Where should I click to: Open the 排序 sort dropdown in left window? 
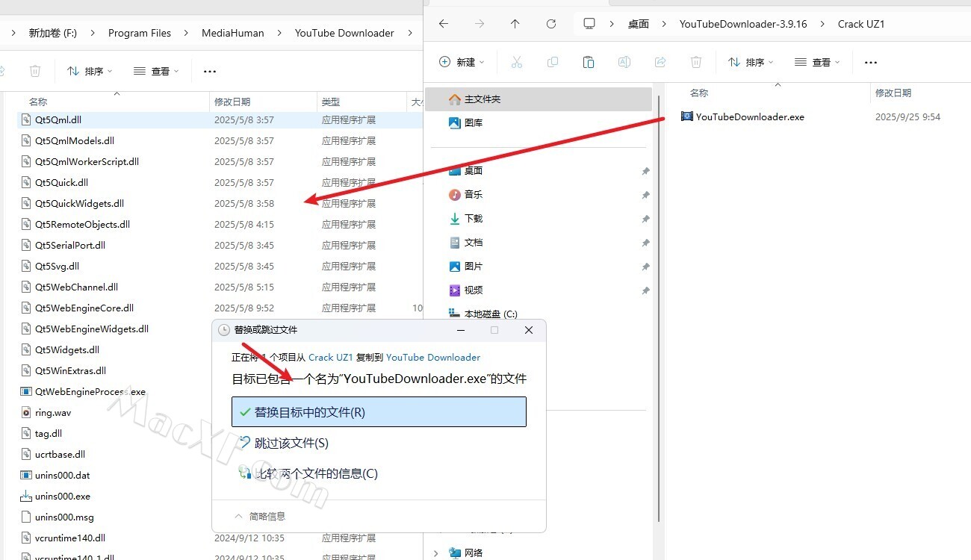coord(90,71)
